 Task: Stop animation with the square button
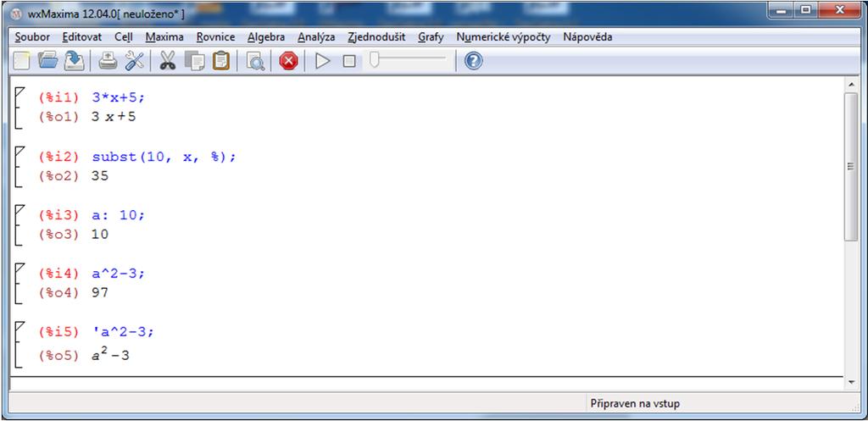(348, 61)
